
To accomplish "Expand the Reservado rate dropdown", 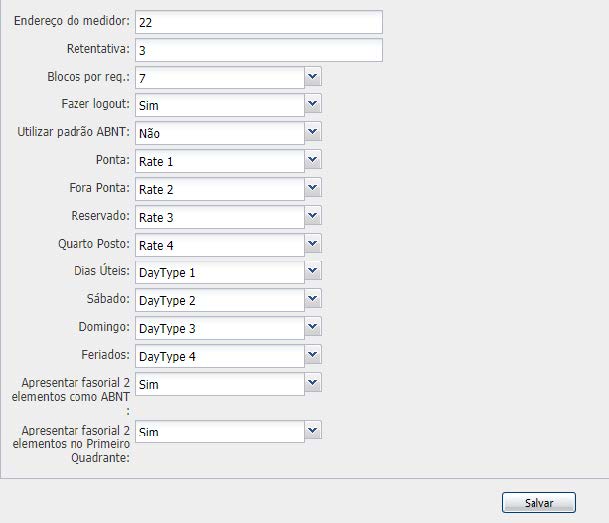I will tap(313, 216).
